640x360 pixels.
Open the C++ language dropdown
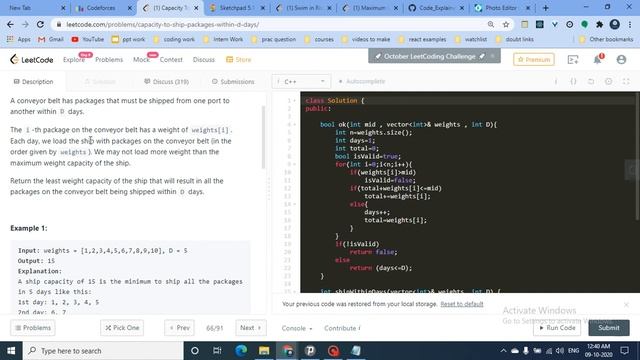click(x=301, y=82)
